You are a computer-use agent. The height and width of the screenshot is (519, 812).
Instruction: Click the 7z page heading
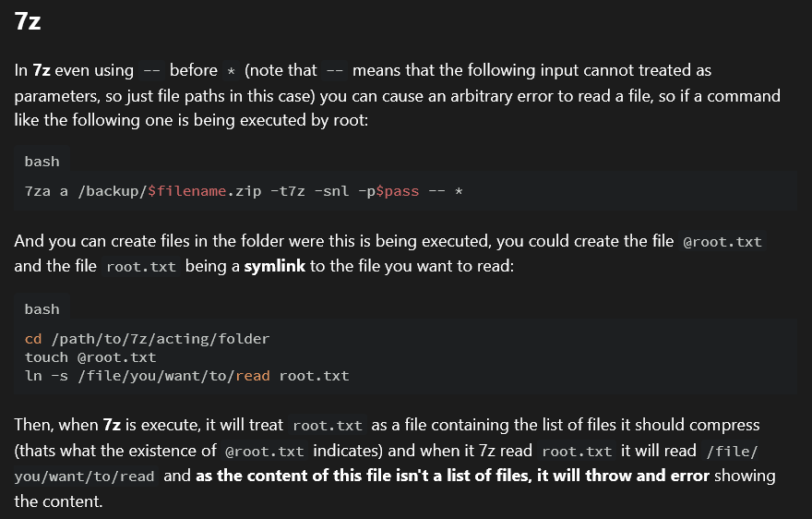click(28, 21)
